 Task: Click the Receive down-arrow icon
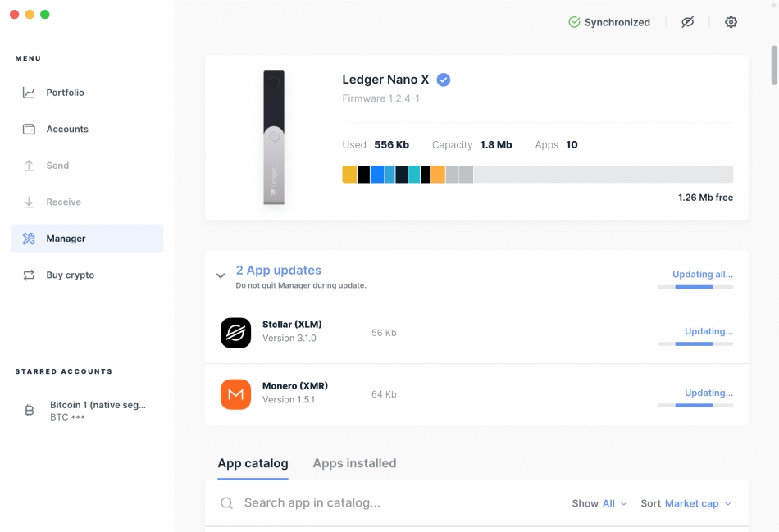(29, 202)
